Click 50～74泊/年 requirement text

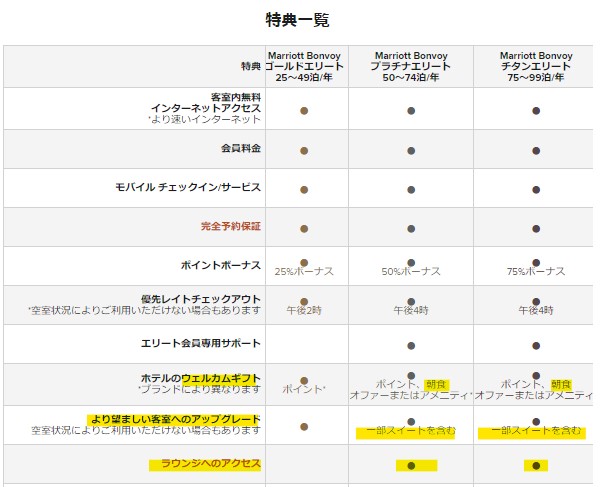(411, 77)
